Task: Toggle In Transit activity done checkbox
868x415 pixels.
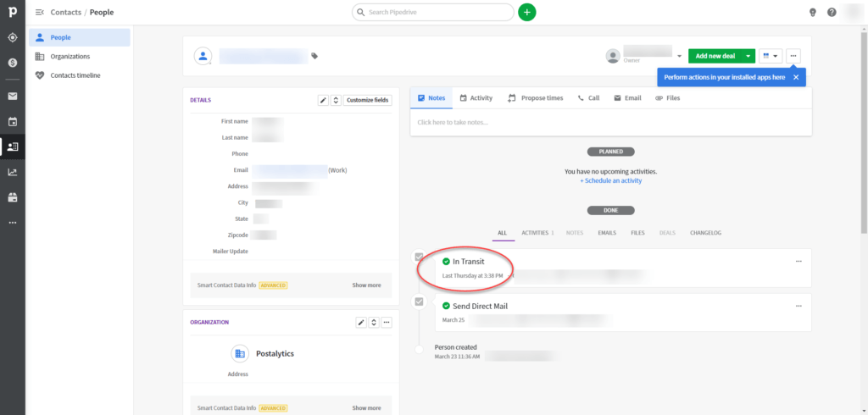Action: (x=419, y=257)
